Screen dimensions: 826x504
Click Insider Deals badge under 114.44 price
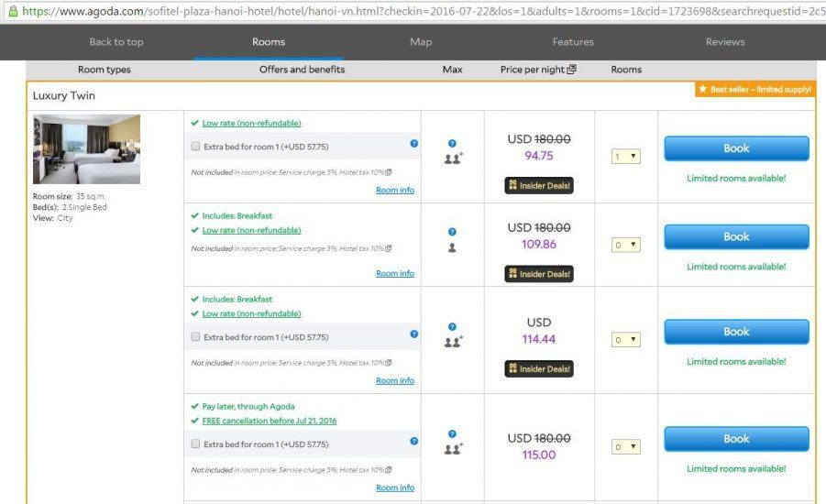(x=539, y=368)
